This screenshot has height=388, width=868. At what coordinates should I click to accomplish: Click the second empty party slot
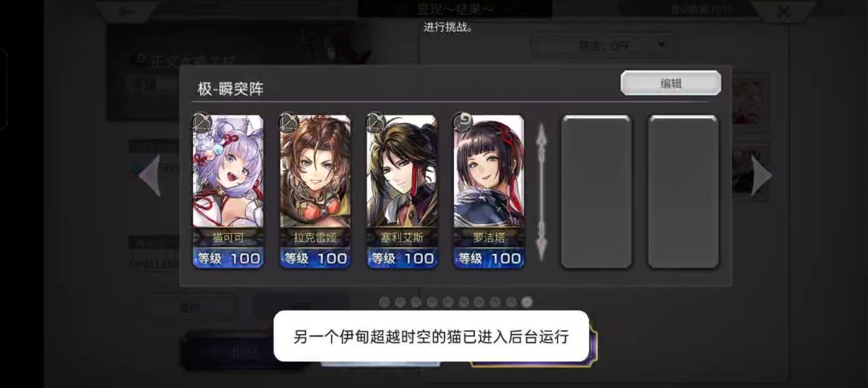[x=683, y=191]
